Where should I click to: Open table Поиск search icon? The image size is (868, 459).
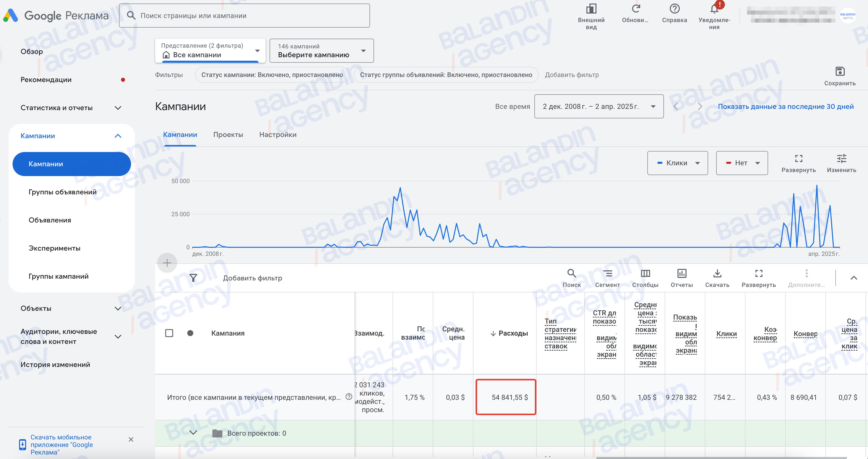[x=572, y=273]
